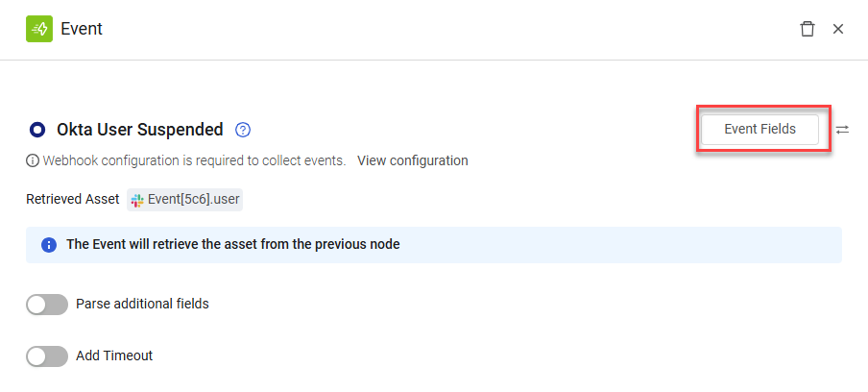Click the Parse additional fields label
Screen dimensions: 868x392
[142, 304]
